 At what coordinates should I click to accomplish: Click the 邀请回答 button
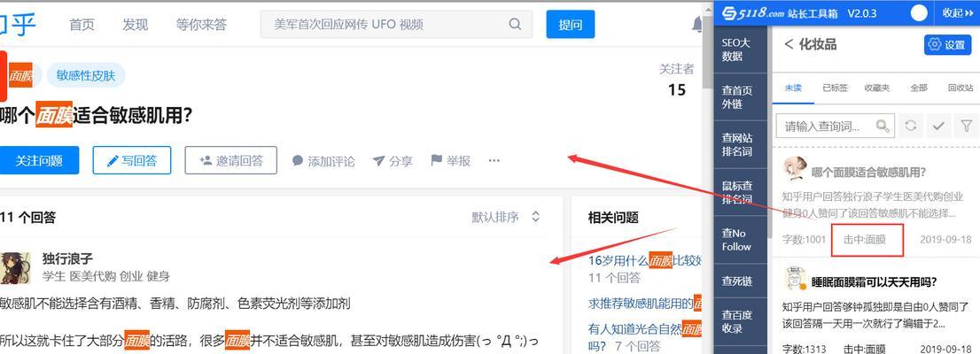[x=230, y=160]
